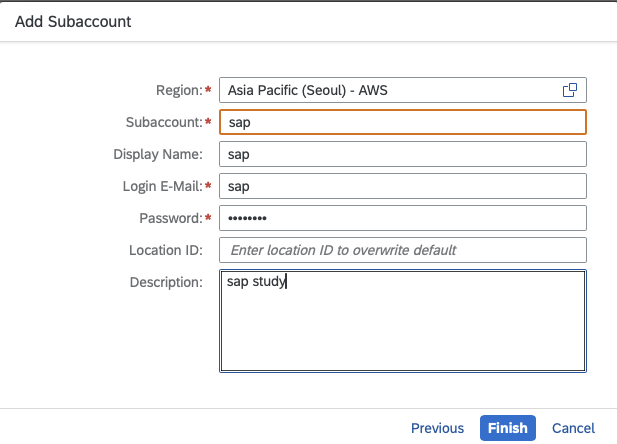This screenshot has height=444, width=617.
Task: Click the Display Name label
Action: click(158, 154)
